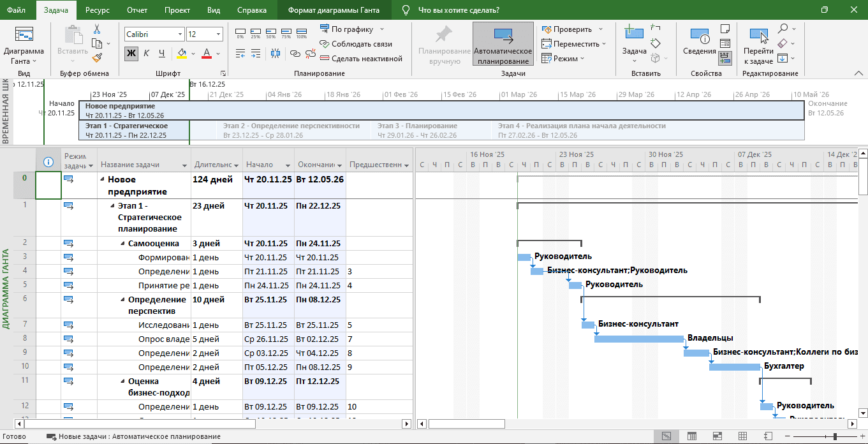The image size is (868, 444).
Task: Toggle italic К formatting
Action: coord(146,53)
